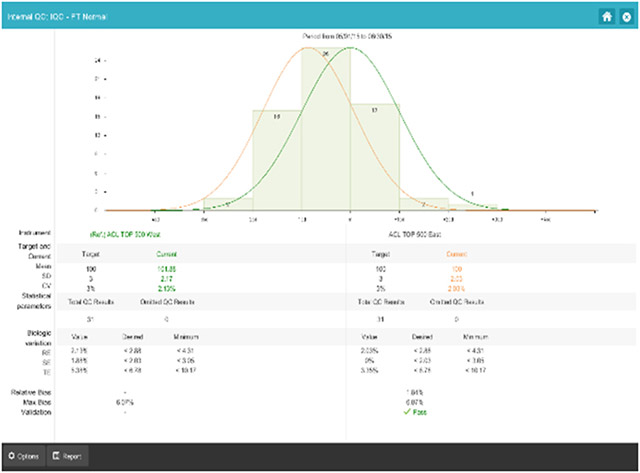This screenshot has width=640, height=473.
Task: Click the West instrument's Target column header
Action: tap(91, 254)
